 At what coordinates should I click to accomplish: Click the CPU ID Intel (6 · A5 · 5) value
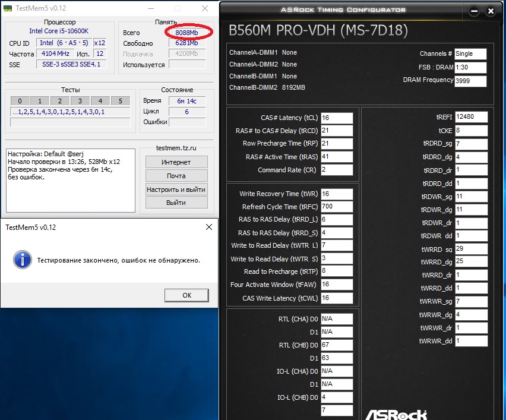[64, 43]
